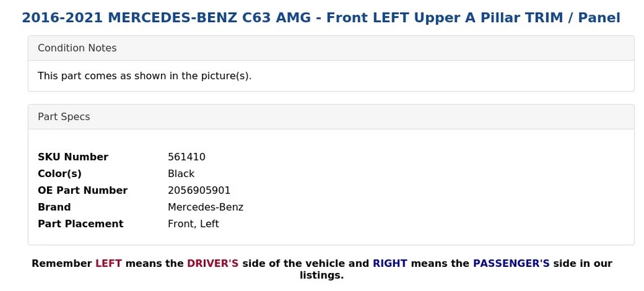Click the red LEFT word in reminder

coord(108,264)
